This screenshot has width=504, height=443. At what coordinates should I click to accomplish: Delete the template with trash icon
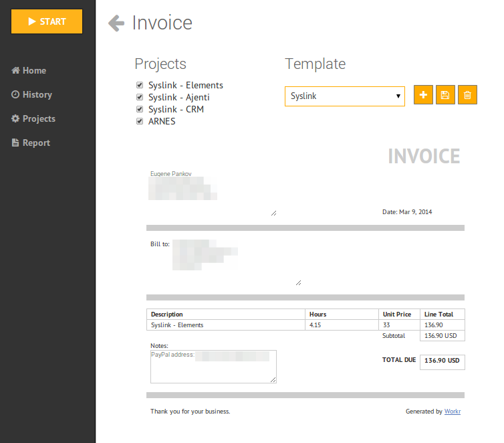467,94
